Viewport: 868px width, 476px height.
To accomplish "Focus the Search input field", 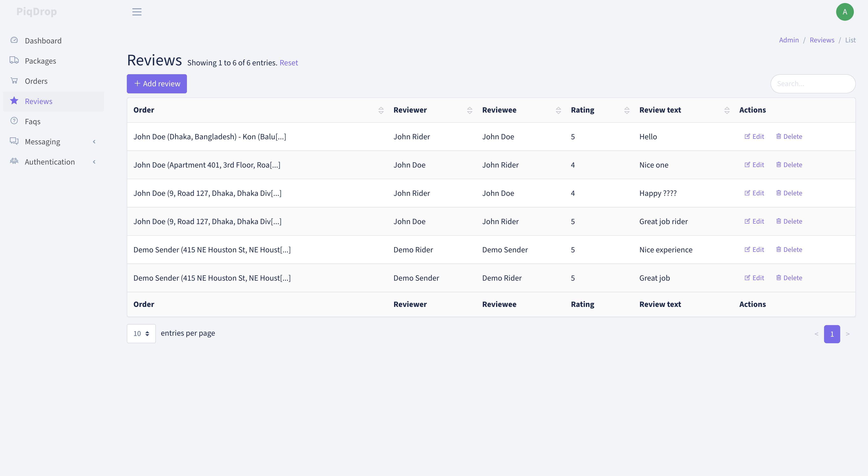I will coord(813,84).
